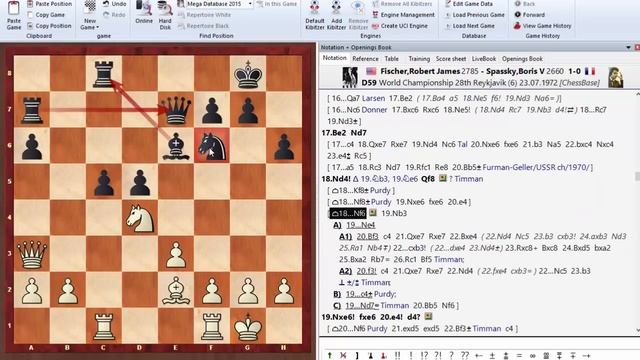
Task: Click the Fischer, Robert James player name
Action: (420, 71)
